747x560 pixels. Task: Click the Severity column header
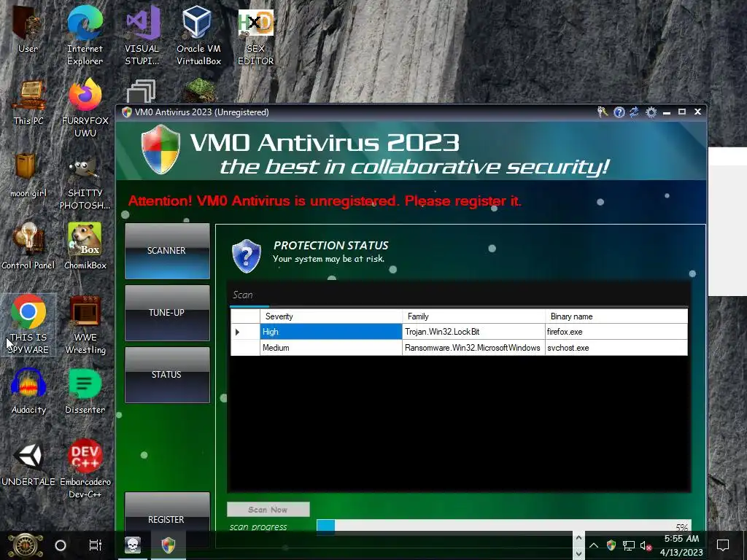(331, 316)
